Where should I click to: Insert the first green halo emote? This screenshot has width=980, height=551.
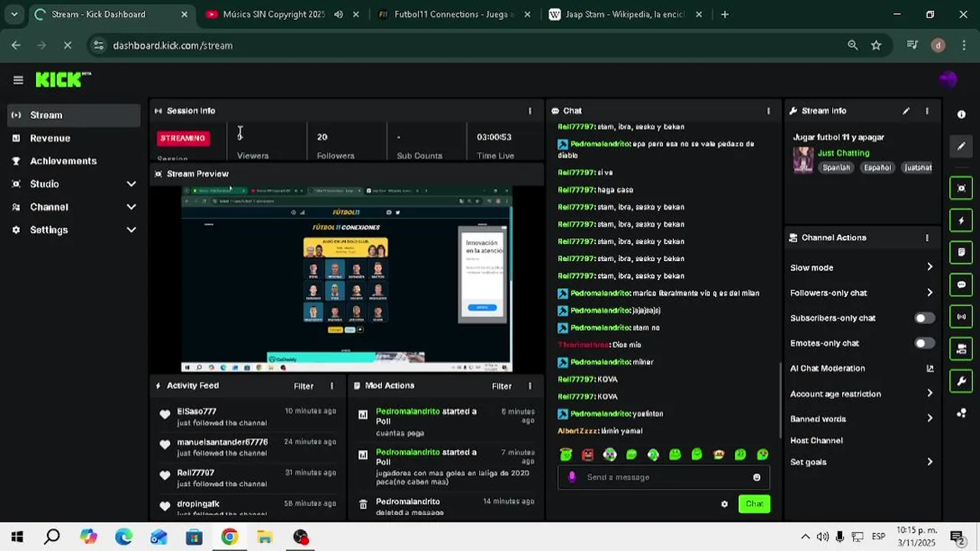[566, 455]
